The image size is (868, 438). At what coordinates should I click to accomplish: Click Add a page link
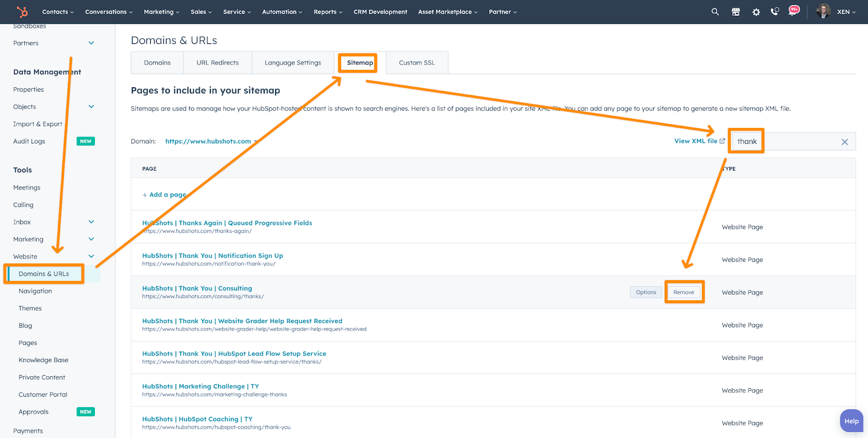pyautogui.click(x=164, y=195)
